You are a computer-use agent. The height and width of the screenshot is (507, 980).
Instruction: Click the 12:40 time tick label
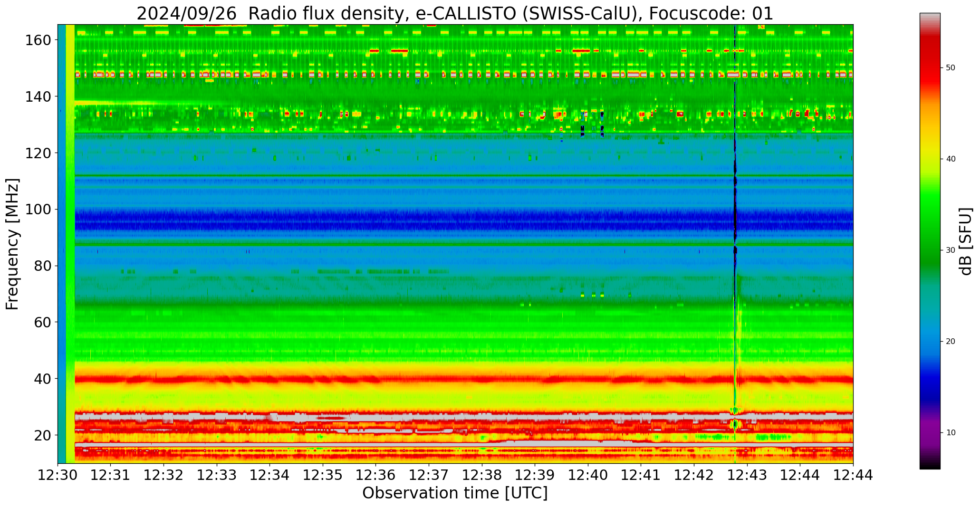coord(588,475)
